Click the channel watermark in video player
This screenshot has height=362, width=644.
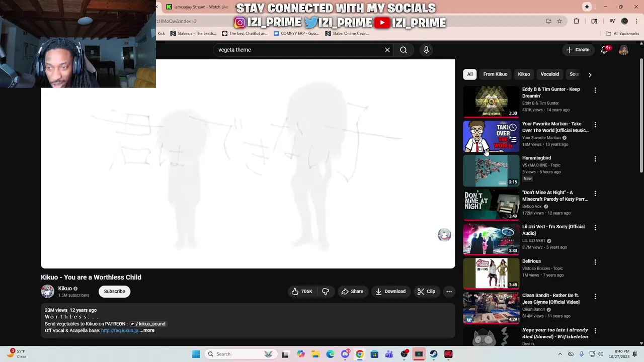pyautogui.click(x=444, y=235)
